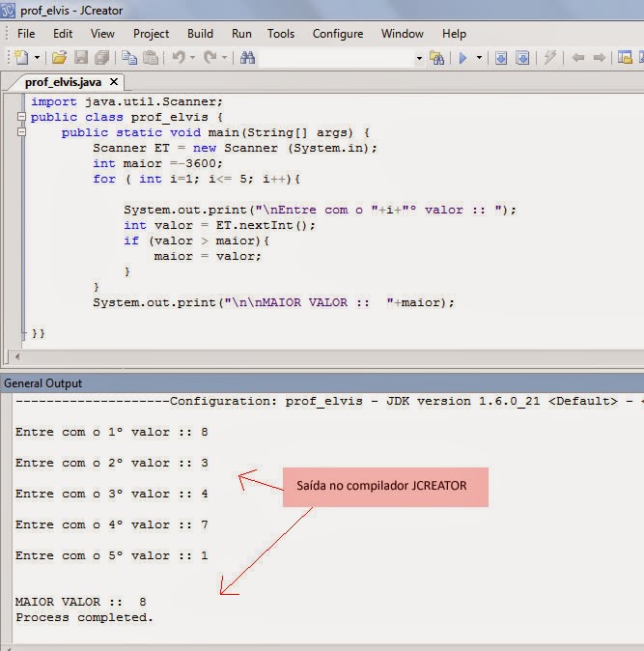This screenshot has height=651, width=644.
Task: Open the File menu
Action: [x=26, y=34]
